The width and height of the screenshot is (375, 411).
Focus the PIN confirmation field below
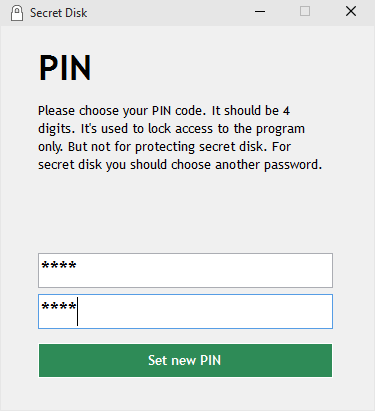185,311
